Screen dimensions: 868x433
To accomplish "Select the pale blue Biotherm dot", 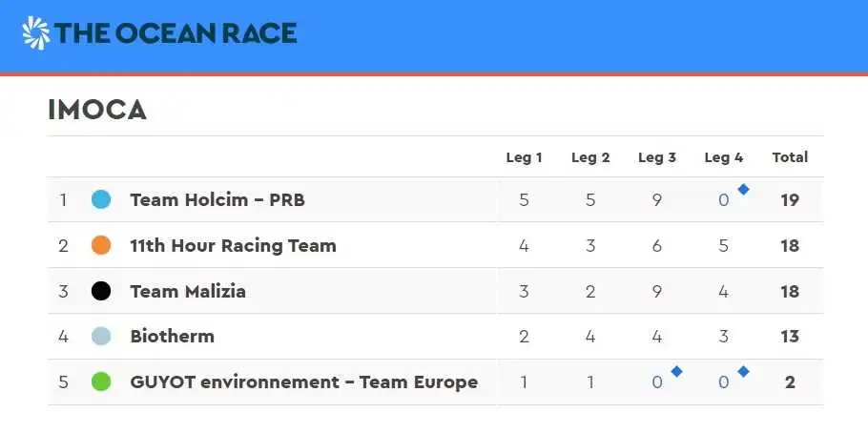I will tap(101, 336).
